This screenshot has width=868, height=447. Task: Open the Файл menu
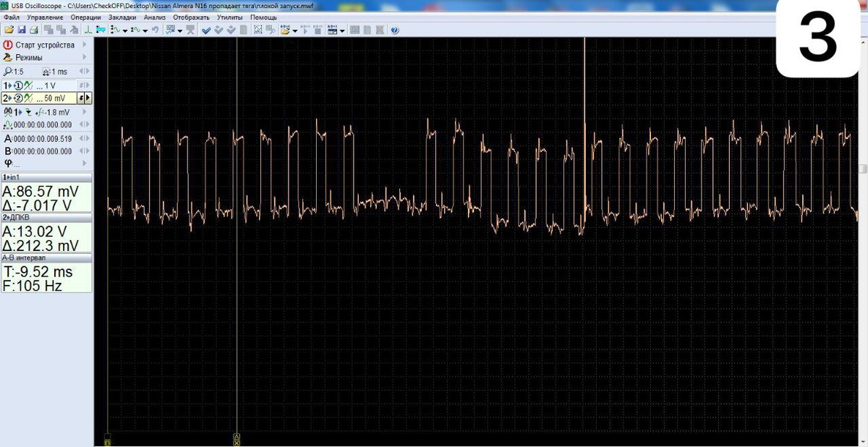(x=12, y=17)
